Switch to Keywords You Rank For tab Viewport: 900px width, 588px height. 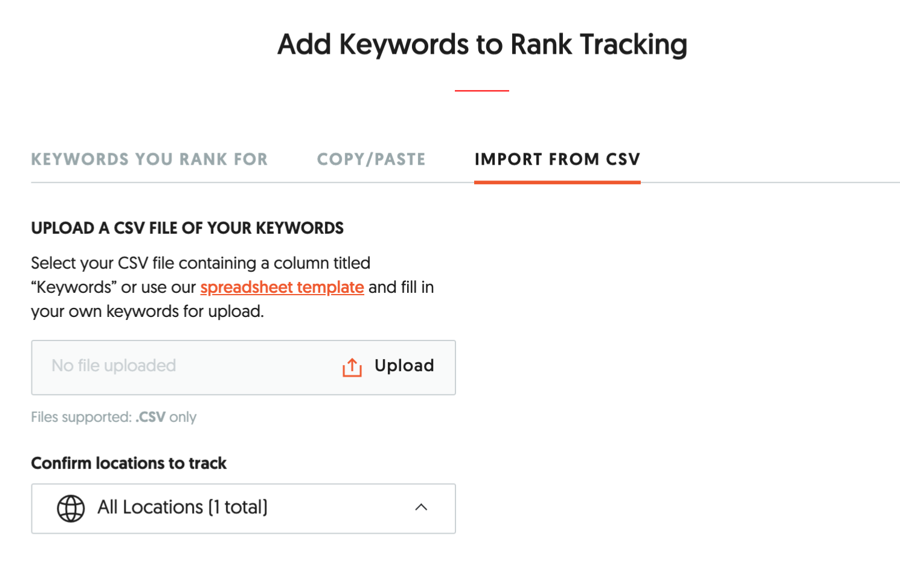click(149, 159)
